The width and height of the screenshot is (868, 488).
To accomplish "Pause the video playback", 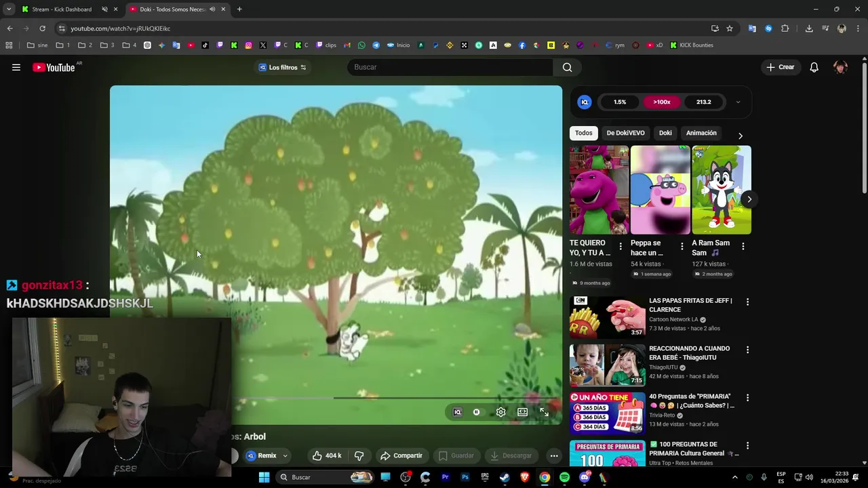I will click(476, 412).
